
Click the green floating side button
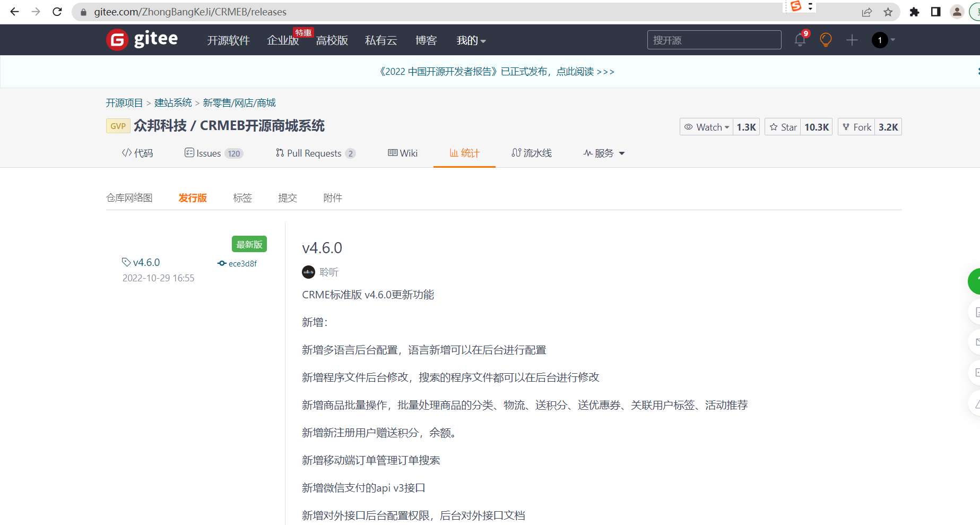coord(974,281)
